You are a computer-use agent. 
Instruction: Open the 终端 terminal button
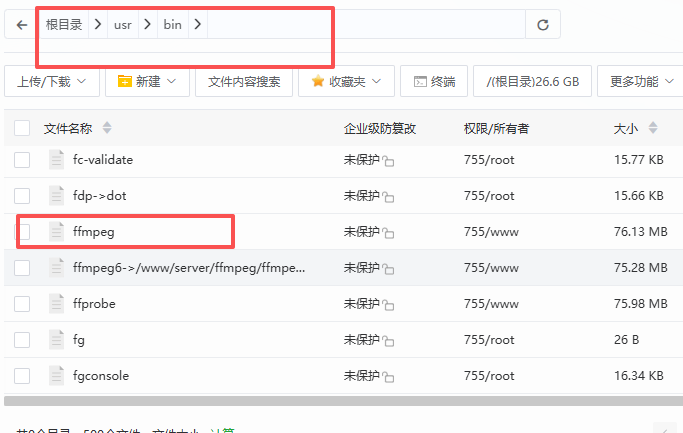coord(433,81)
